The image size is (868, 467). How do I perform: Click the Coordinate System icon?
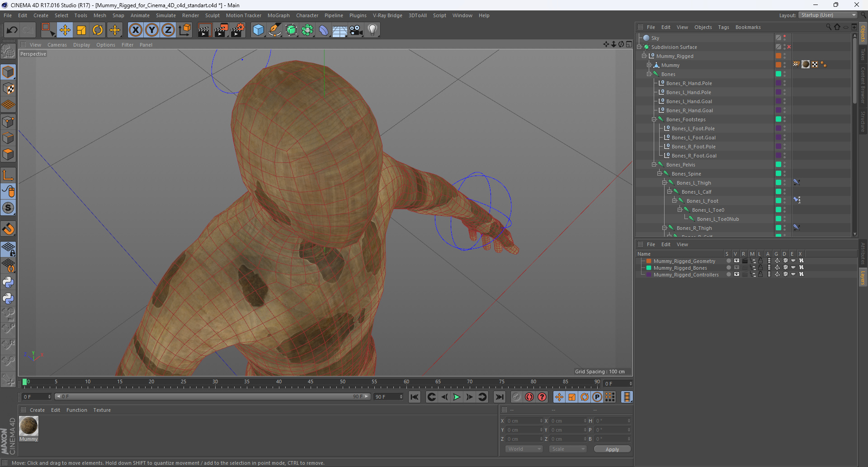click(185, 30)
